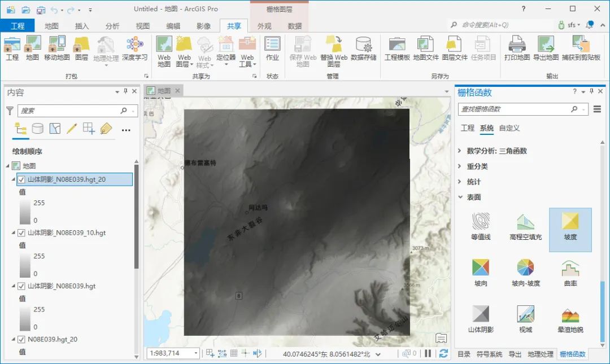Save as 地图文件
Screen dimensions: 610x364
426,49
